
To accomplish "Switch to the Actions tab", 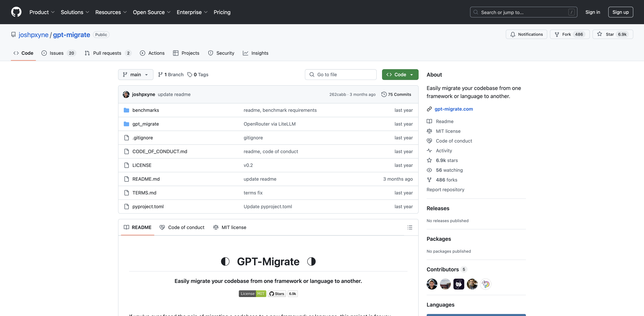I will [x=152, y=53].
